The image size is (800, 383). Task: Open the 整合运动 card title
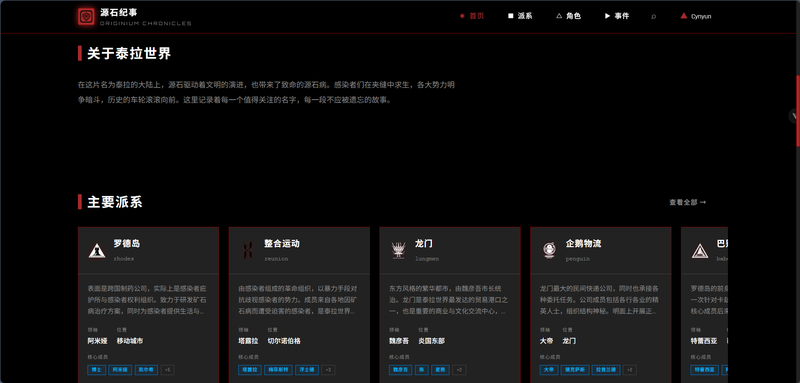(282, 244)
